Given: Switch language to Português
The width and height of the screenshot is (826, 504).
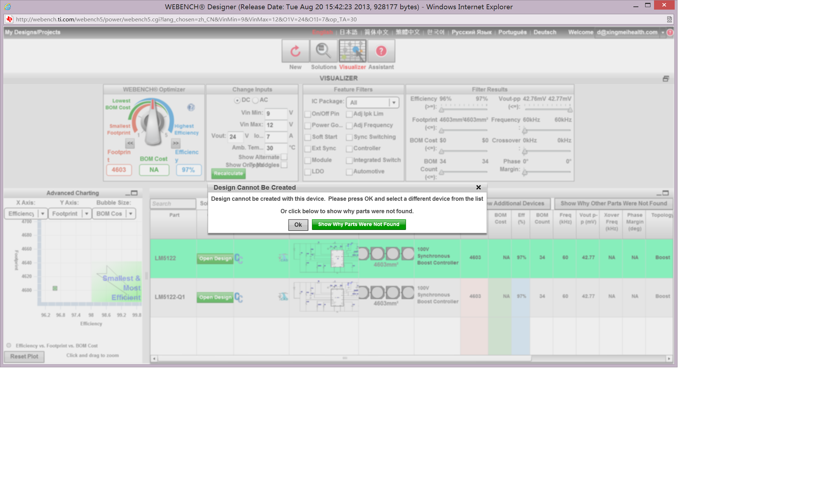Looking at the screenshot, I should click(x=512, y=32).
